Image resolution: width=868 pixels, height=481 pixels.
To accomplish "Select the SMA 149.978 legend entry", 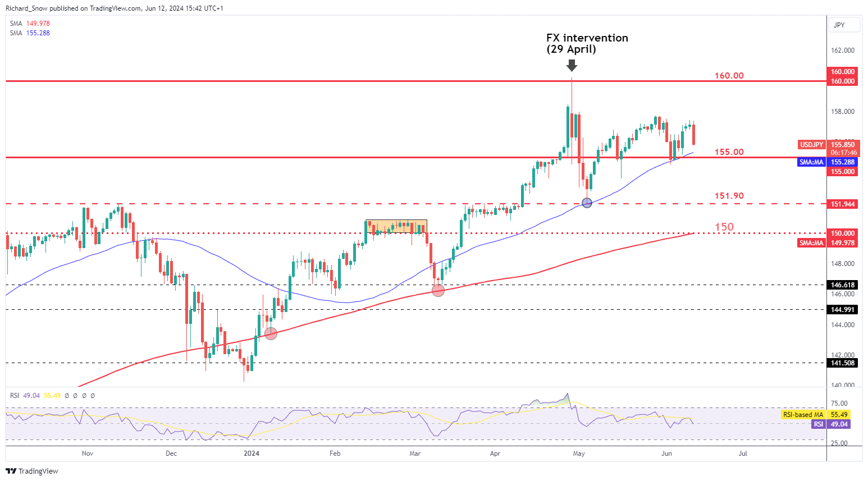I will (x=30, y=24).
